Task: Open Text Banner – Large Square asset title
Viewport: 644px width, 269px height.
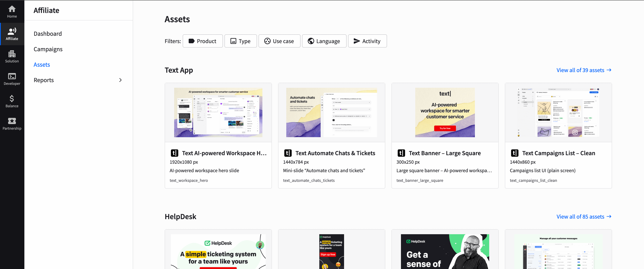Action: point(444,153)
